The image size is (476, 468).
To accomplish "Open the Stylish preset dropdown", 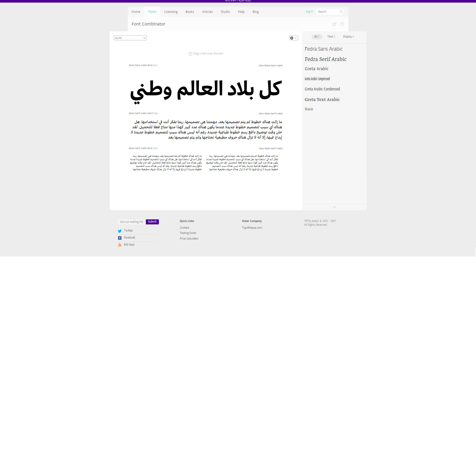I will (130, 38).
